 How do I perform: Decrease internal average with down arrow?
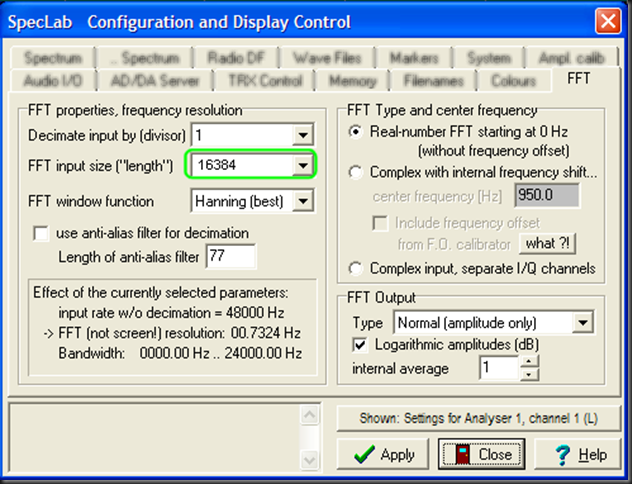point(529,374)
